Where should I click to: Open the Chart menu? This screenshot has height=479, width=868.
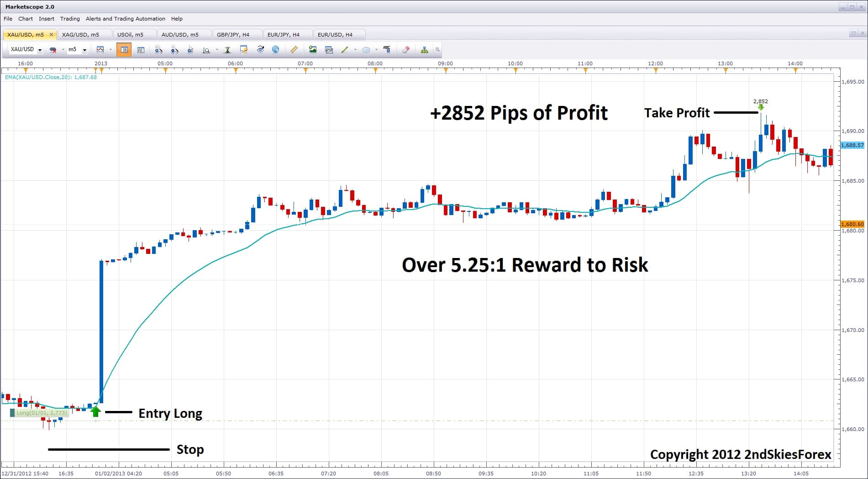(26, 19)
